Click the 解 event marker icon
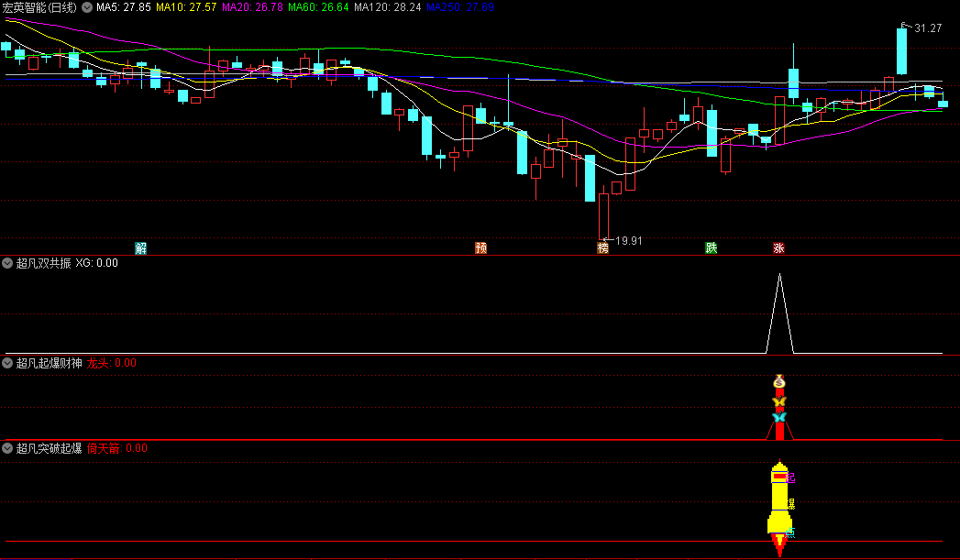Screen dimensions: 960x560 (141, 247)
